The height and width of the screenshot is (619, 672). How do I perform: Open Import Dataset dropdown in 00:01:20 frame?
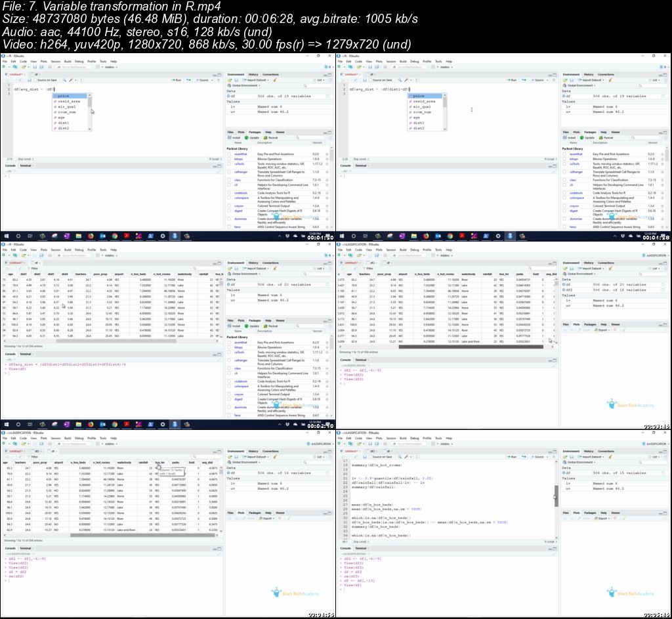click(256, 80)
